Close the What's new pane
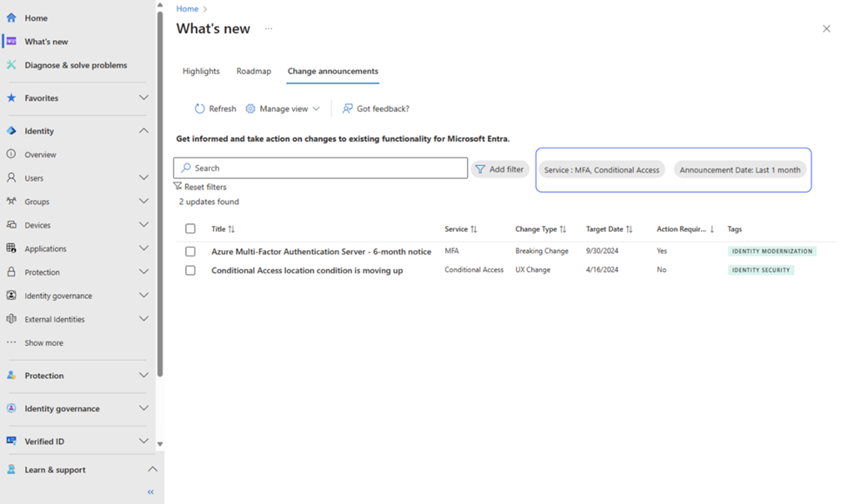The image size is (848, 504). (826, 29)
